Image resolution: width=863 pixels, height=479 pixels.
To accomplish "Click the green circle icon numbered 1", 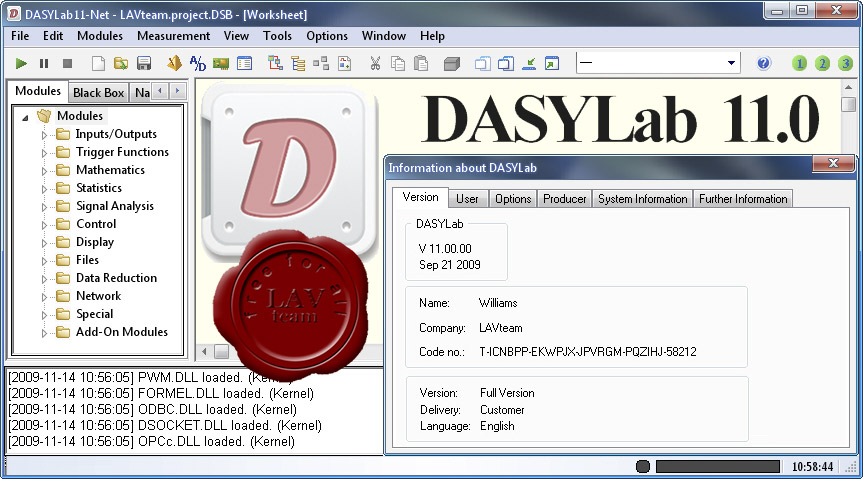I will (x=799, y=64).
